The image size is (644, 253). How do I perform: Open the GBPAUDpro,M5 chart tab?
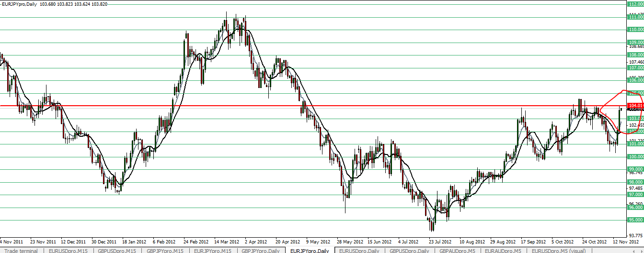(x=457, y=250)
